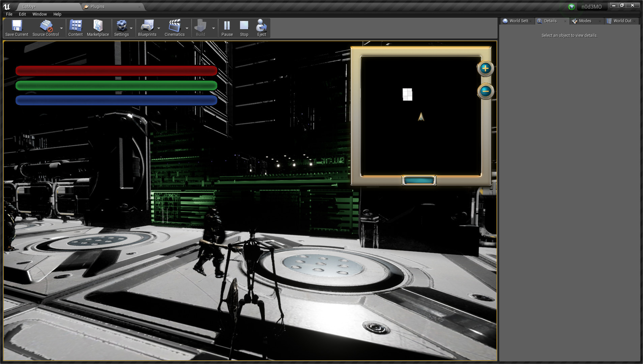The height and width of the screenshot is (364, 643).
Task: Click the green stamina bar
Action: point(116,86)
